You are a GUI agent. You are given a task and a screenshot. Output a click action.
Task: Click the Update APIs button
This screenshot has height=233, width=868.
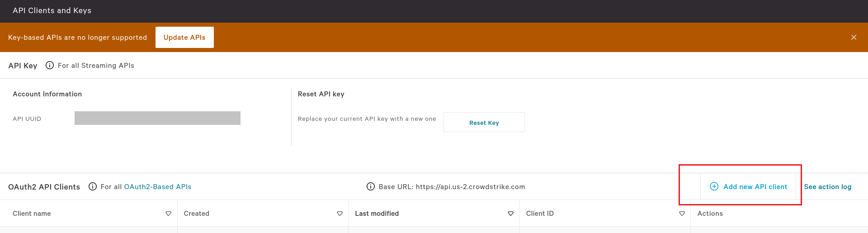[184, 37]
